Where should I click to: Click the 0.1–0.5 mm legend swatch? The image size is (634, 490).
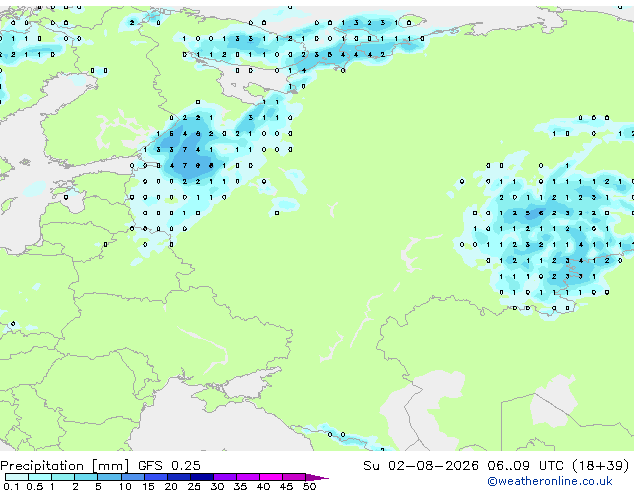click(17, 477)
